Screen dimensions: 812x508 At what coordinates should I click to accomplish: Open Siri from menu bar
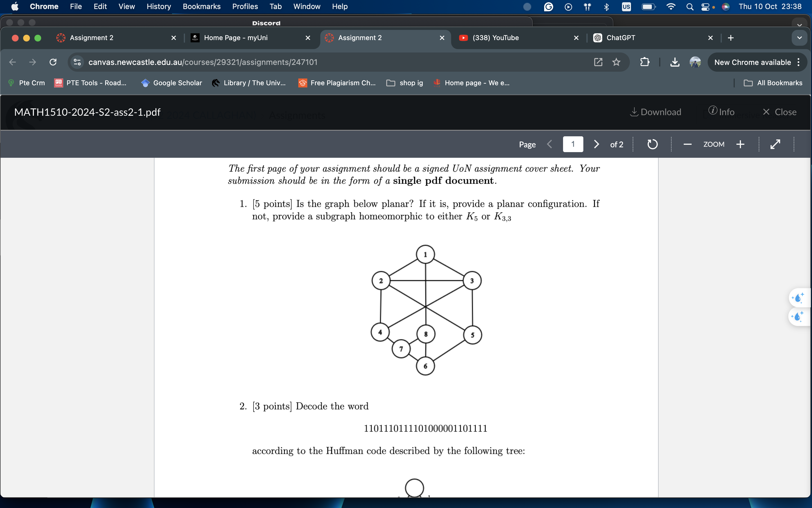pos(725,6)
